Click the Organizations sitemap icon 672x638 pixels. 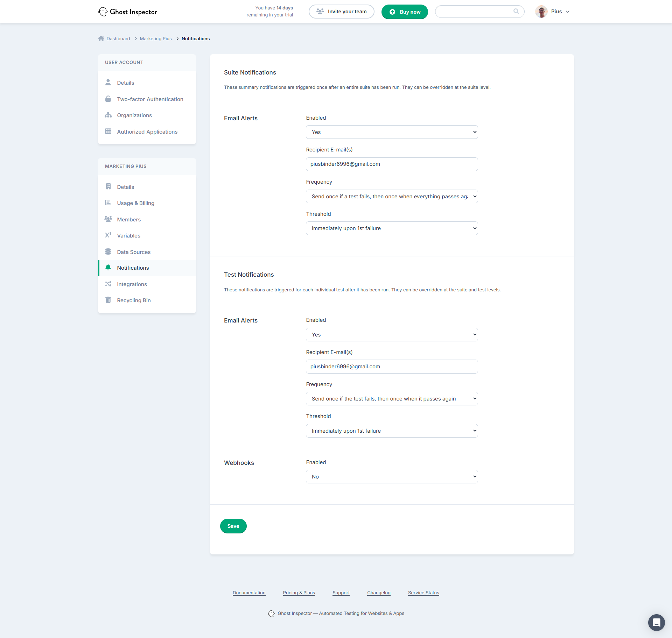(x=108, y=115)
